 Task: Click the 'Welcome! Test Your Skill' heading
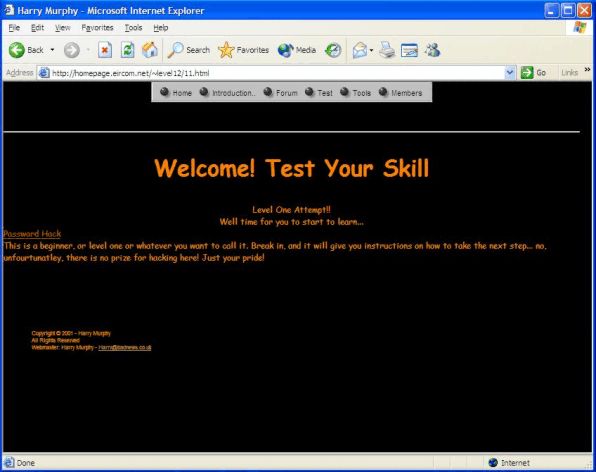click(x=292, y=168)
